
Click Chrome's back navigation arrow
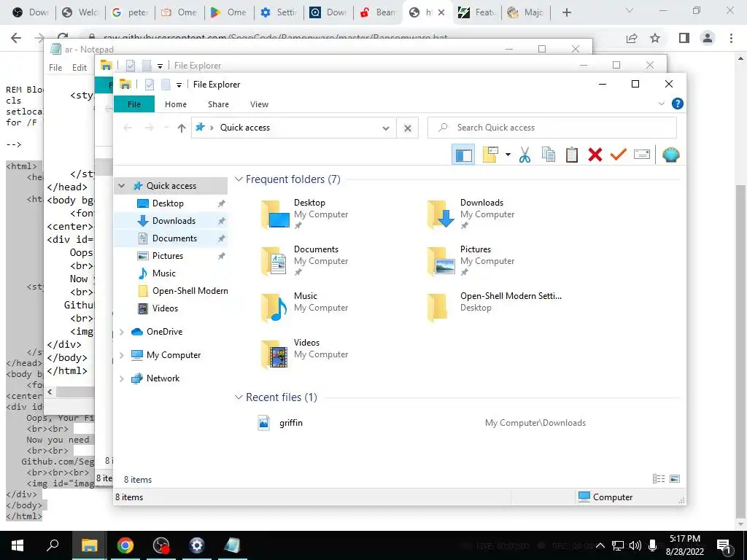(x=16, y=38)
